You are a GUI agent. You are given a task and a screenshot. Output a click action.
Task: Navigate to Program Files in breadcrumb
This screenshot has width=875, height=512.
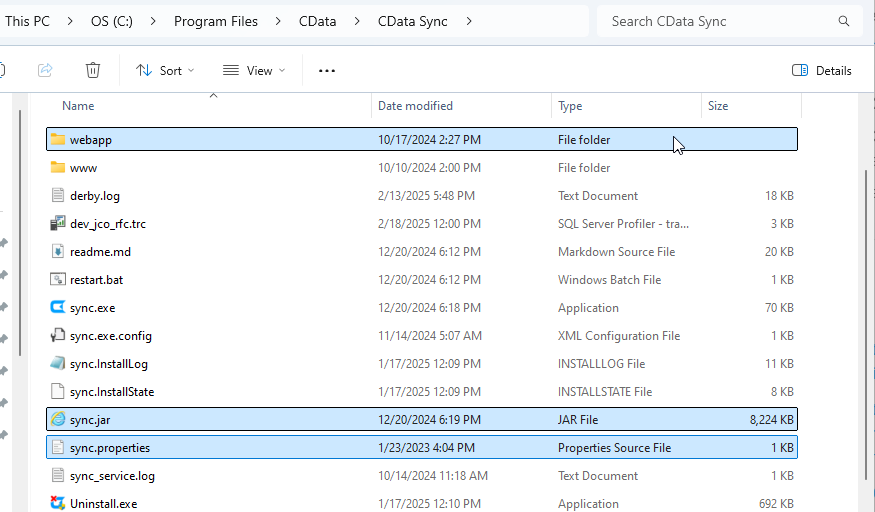click(215, 21)
